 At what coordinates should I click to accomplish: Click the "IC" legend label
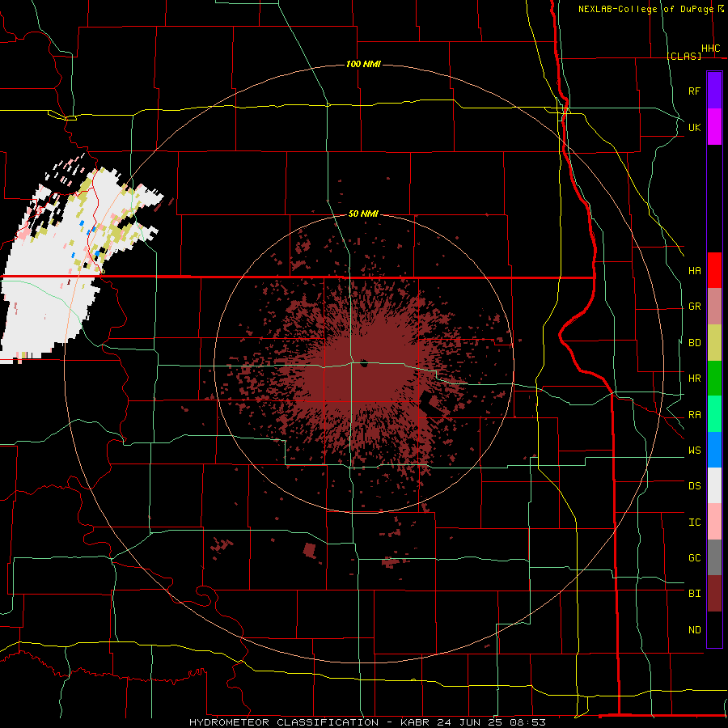(x=694, y=522)
